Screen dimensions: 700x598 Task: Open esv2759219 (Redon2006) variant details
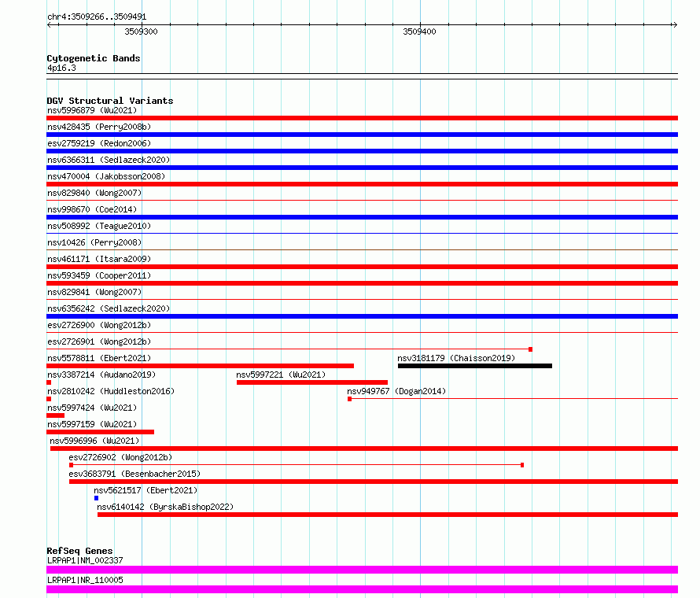(99, 143)
